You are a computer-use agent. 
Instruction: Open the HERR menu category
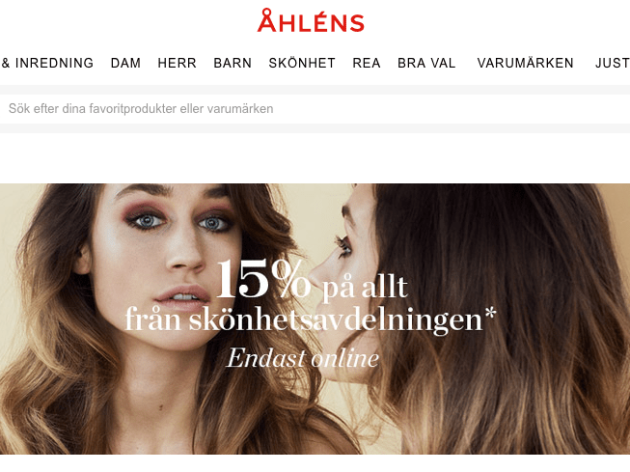(177, 63)
